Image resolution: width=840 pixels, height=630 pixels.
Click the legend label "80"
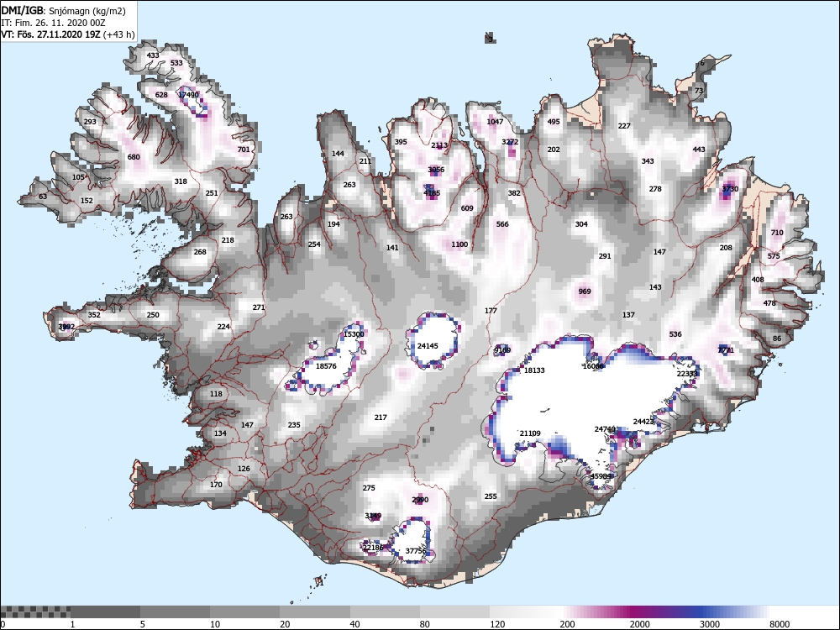[425, 624]
